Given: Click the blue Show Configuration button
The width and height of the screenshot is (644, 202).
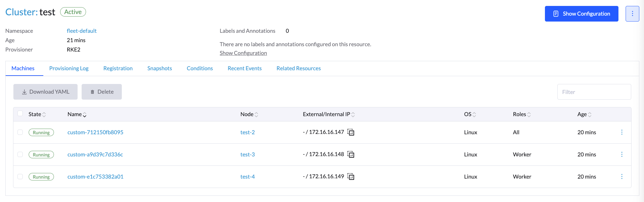Looking at the screenshot, I should 581,14.
